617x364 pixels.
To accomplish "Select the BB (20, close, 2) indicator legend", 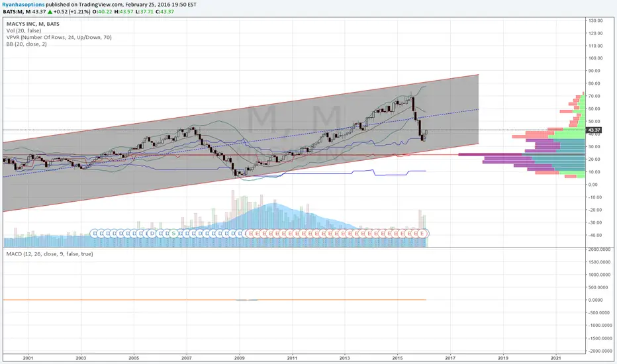I will pos(26,44).
